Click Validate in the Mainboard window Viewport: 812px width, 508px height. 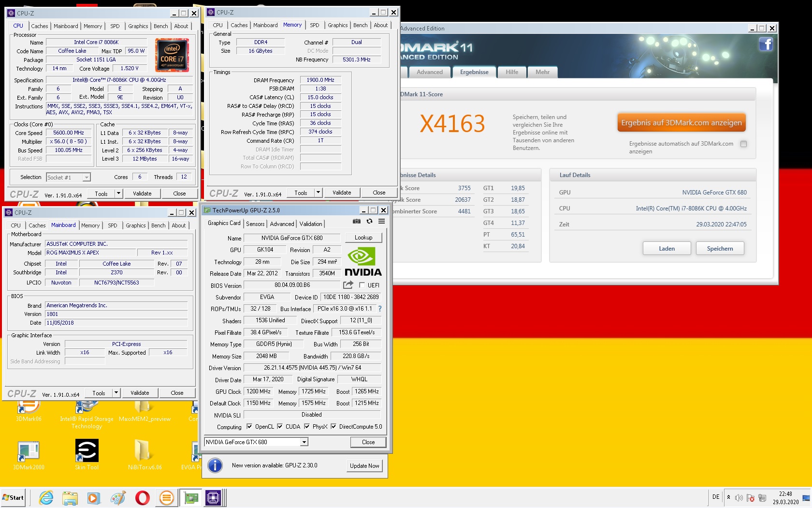click(140, 393)
